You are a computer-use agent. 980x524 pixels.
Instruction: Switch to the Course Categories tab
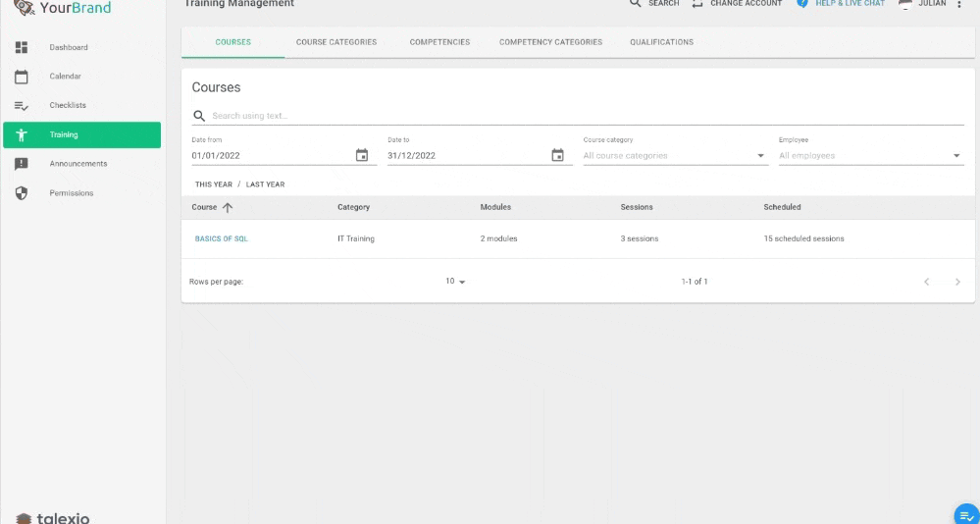point(336,42)
